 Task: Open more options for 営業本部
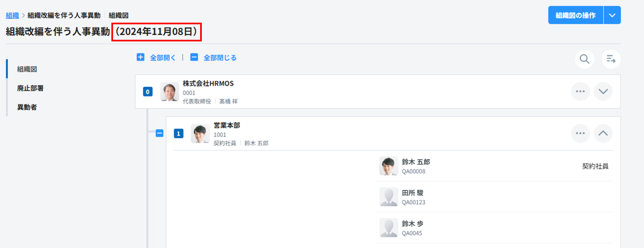[x=580, y=133]
